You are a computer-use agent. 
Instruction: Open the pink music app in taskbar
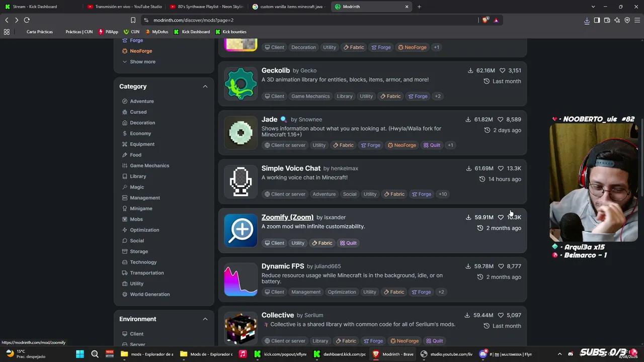243,354
